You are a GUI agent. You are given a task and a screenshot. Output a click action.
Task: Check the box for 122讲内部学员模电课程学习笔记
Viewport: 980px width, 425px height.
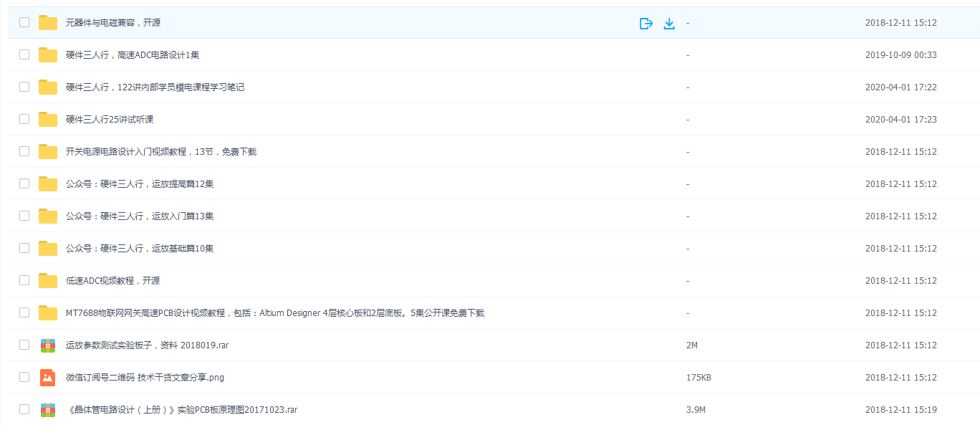click(24, 87)
